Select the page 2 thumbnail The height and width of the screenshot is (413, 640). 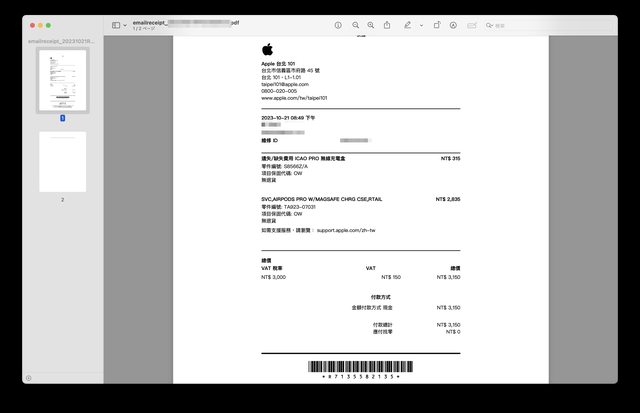tap(62, 161)
